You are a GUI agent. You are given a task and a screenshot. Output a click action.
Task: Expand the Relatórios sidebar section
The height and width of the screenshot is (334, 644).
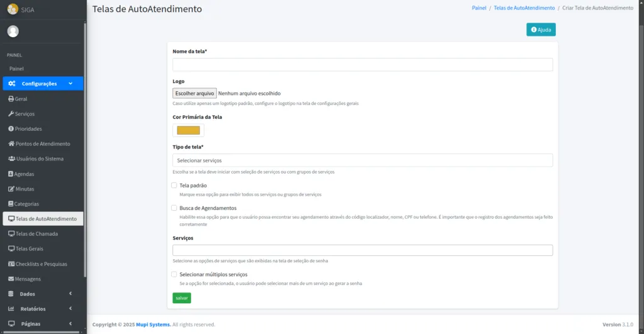click(42, 309)
